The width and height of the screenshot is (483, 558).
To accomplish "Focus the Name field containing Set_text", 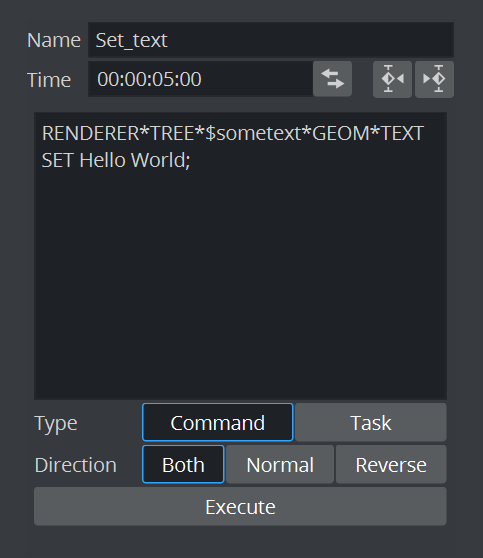I will click(x=271, y=40).
